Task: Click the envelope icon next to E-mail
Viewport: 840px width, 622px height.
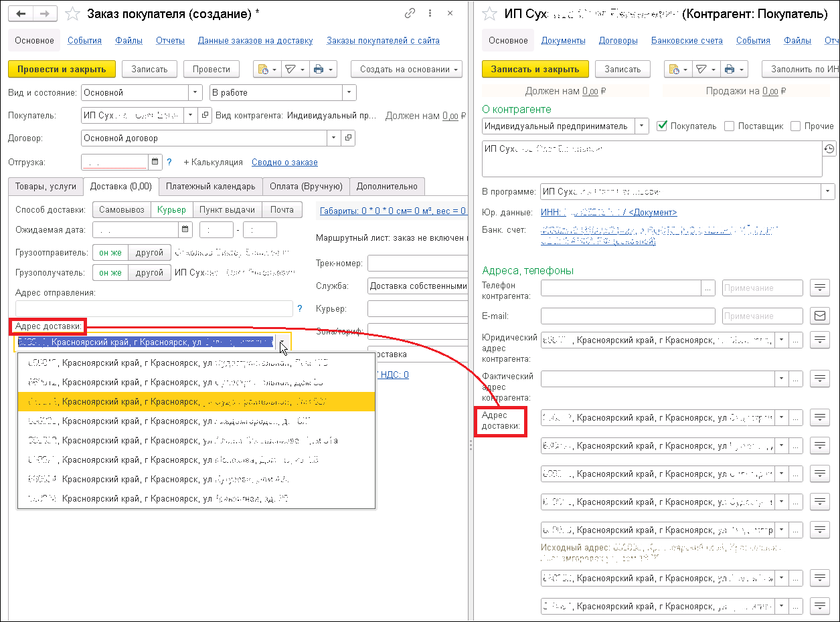Action: point(820,316)
